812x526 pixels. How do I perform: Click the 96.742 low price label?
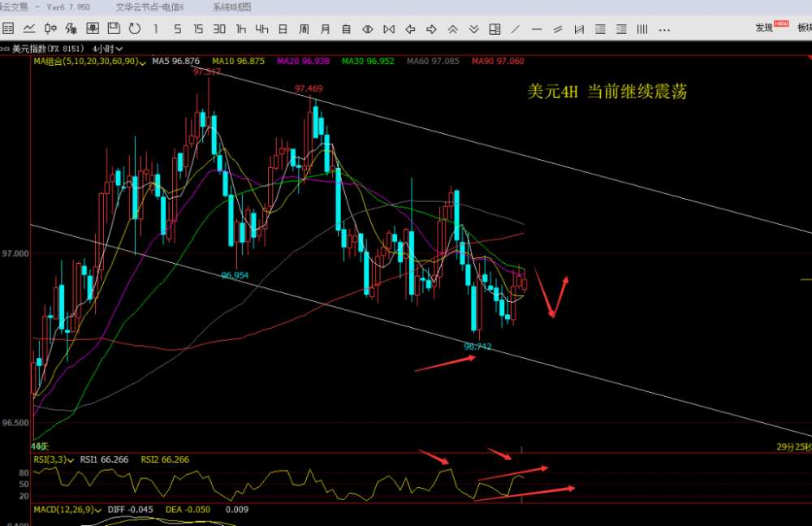point(477,347)
